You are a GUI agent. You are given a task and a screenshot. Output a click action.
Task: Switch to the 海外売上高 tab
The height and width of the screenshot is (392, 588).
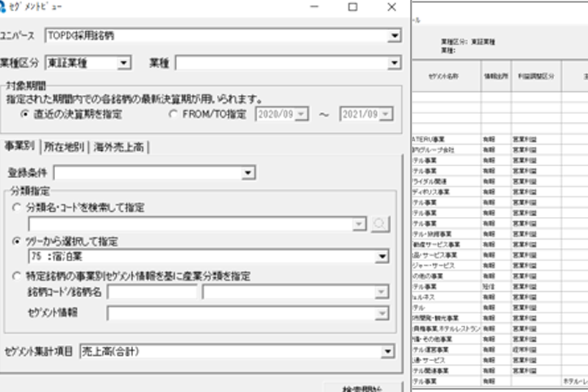[x=118, y=146]
